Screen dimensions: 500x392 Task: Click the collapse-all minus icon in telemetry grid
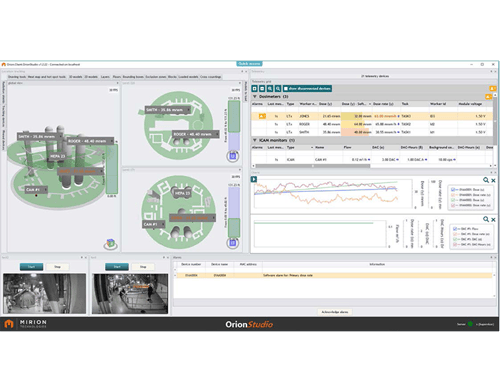pos(262,88)
